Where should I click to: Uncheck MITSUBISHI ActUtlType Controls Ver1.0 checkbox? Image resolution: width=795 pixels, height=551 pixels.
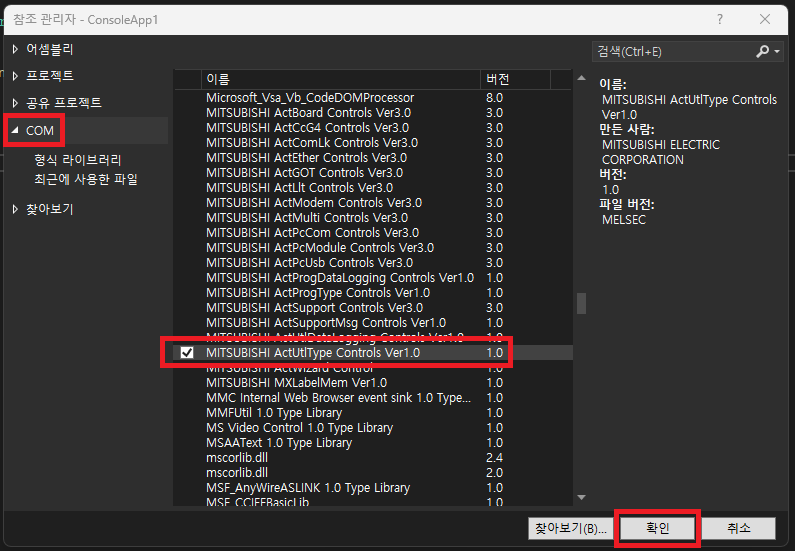[x=187, y=352]
